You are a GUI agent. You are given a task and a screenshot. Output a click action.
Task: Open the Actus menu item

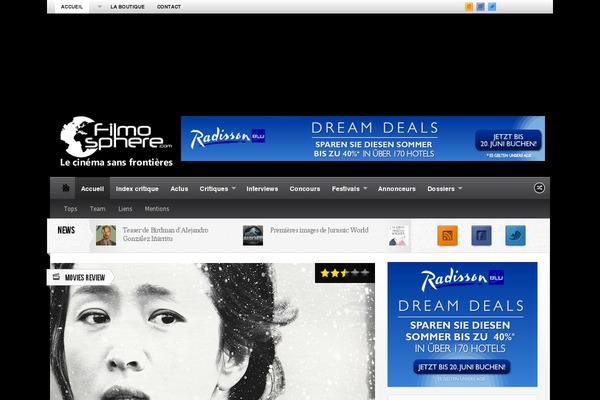coord(179,189)
